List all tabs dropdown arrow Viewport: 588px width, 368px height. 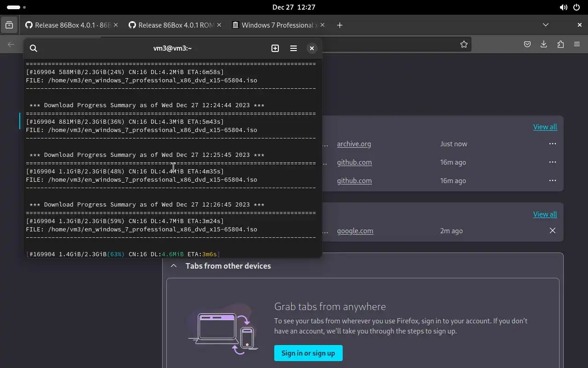pos(546,25)
